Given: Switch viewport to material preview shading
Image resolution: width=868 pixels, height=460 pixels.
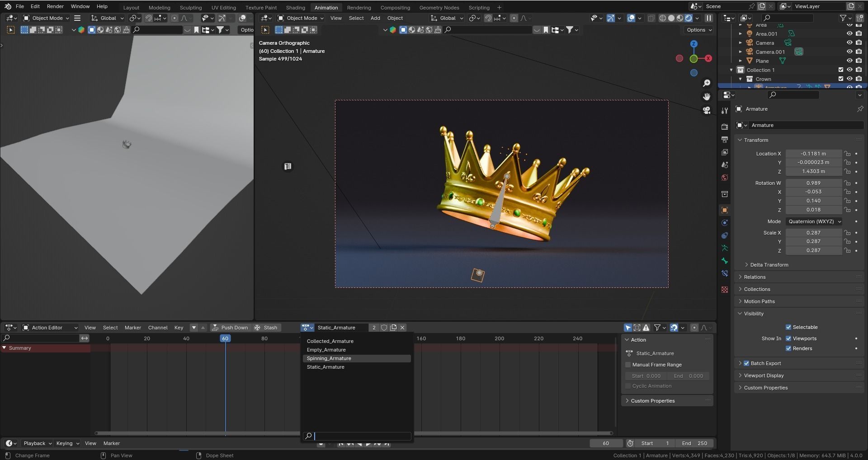Looking at the screenshot, I should [x=680, y=18].
